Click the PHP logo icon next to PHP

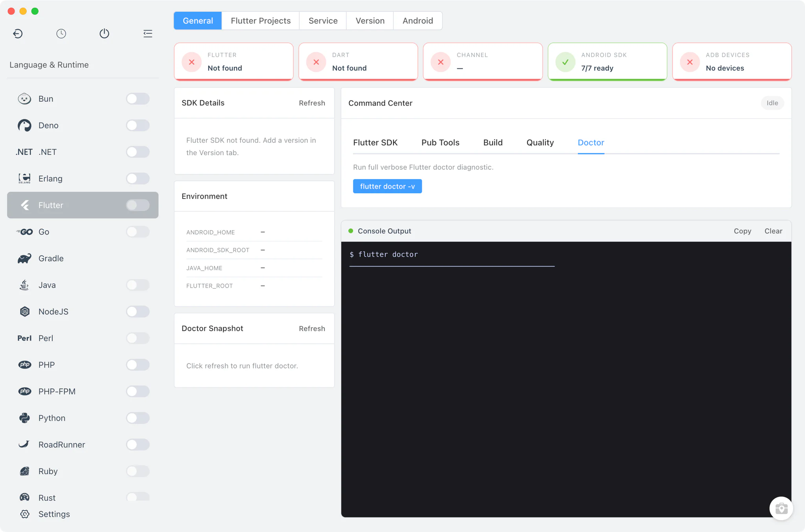25,365
